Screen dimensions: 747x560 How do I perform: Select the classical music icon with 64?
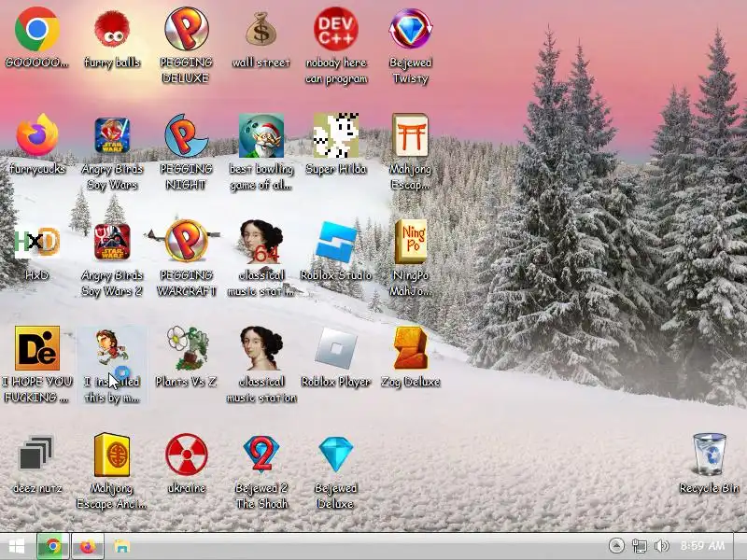[261, 242]
